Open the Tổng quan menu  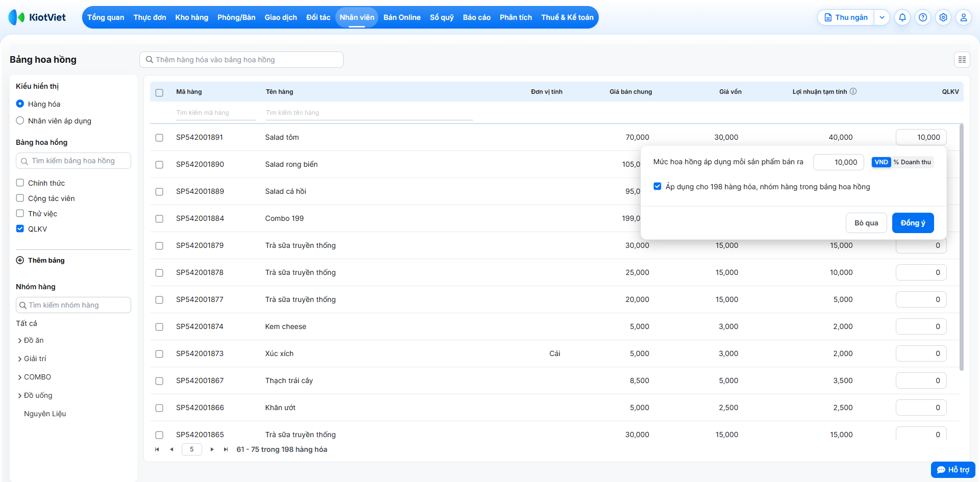pos(106,17)
